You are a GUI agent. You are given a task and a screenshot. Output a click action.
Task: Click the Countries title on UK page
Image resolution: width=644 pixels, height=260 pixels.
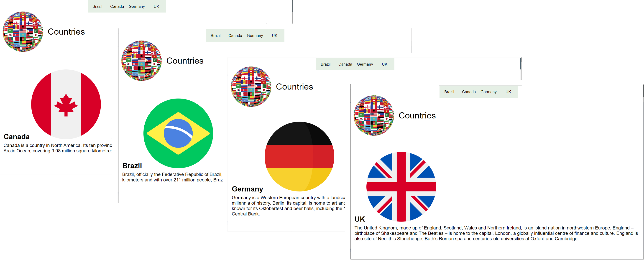coord(417,115)
